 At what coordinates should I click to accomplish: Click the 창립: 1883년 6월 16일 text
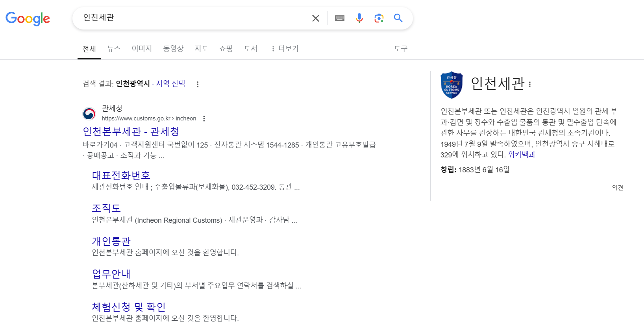(x=475, y=169)
